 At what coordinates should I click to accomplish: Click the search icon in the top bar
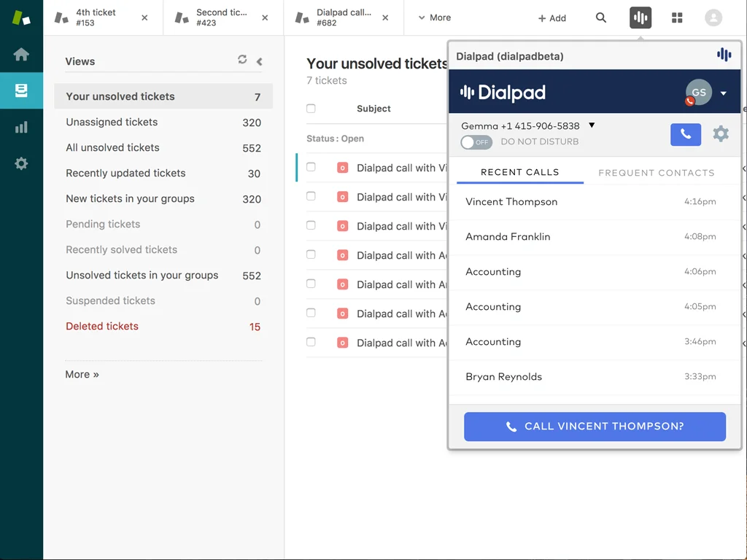pyautogui.click(x=600, y=17)
